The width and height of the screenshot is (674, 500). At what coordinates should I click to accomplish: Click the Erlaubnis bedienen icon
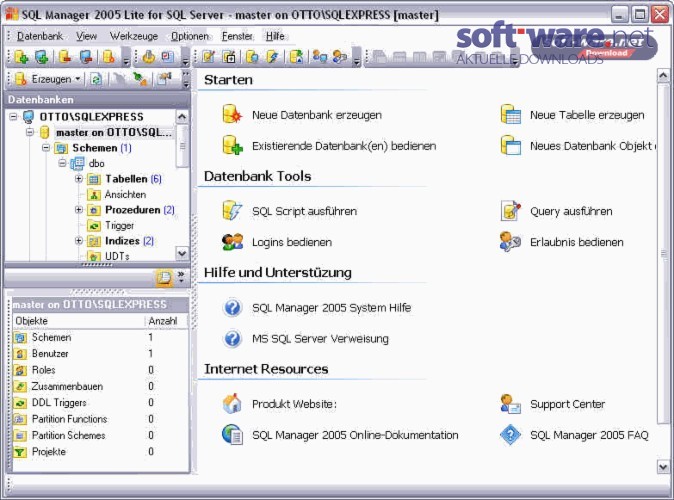511,242
